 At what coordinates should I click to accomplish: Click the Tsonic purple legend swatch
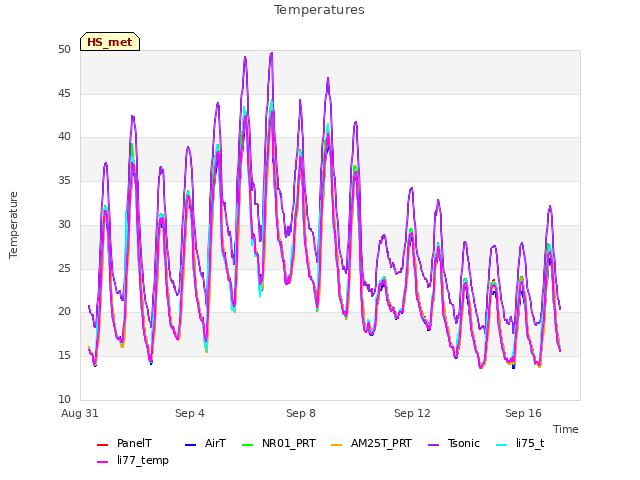pyautogui.click(x=433, y=445)
